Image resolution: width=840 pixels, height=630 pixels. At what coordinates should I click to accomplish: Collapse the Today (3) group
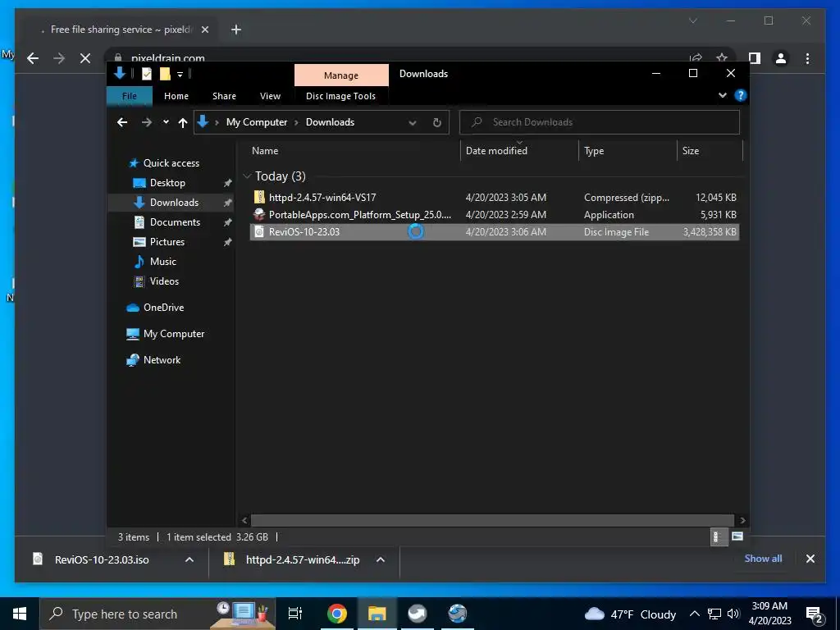tap(247, 176)
